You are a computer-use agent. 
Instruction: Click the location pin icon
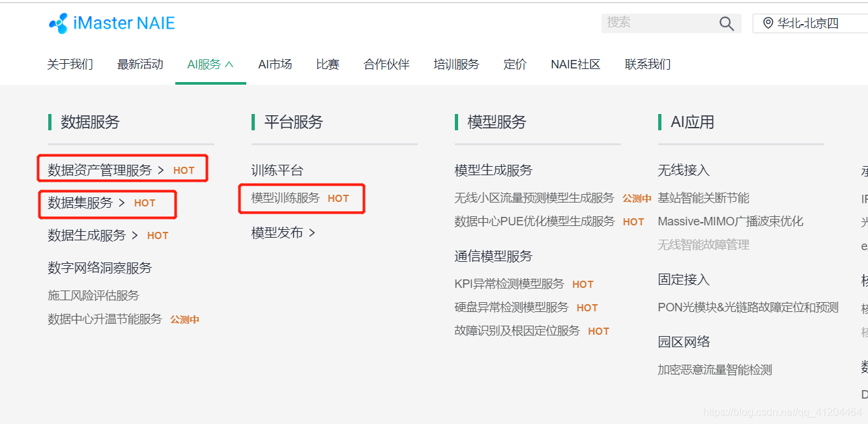(x=768, y=23)
